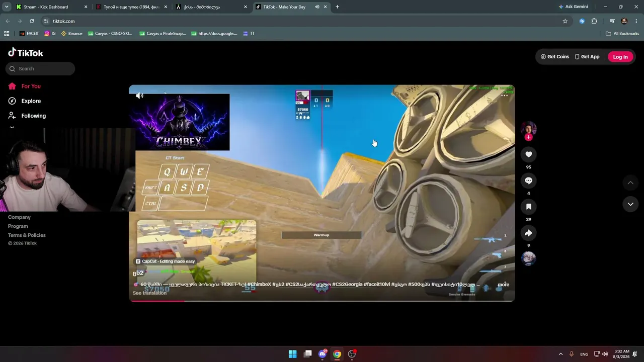Click the Get Coins button
Viewport: 644px width, 362px height.
[555, 57]
